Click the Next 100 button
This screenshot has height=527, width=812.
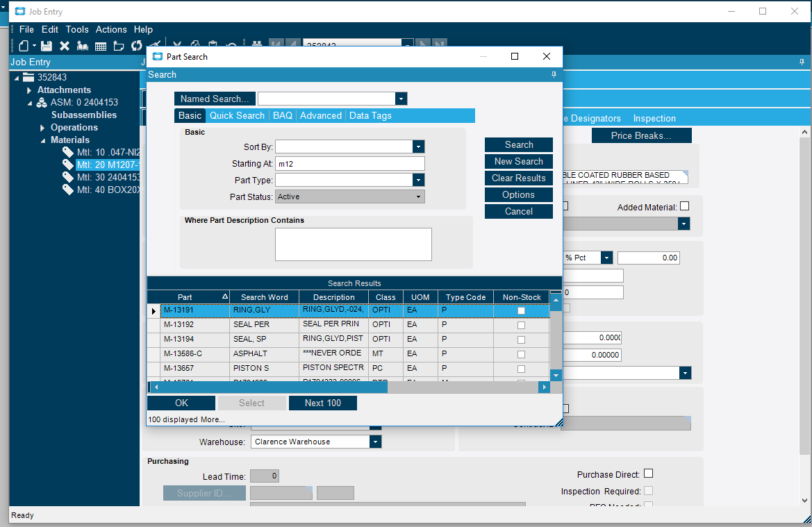(x=322, y=403)
